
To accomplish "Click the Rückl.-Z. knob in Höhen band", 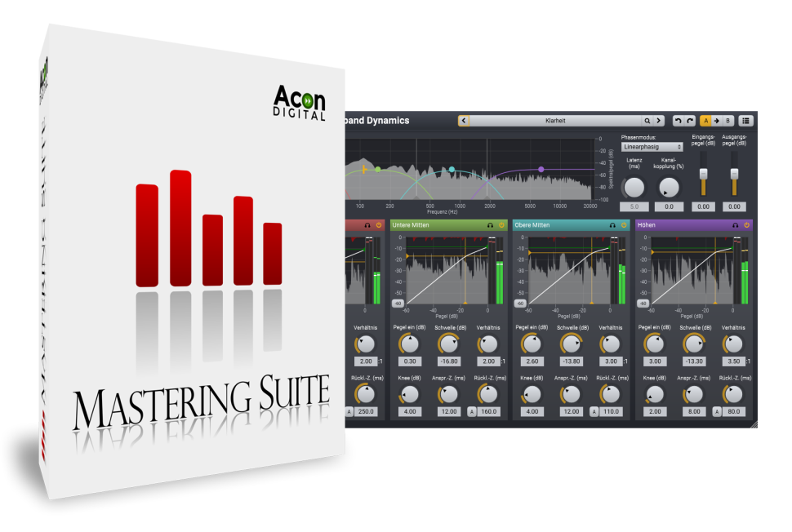I will [734, 395].
